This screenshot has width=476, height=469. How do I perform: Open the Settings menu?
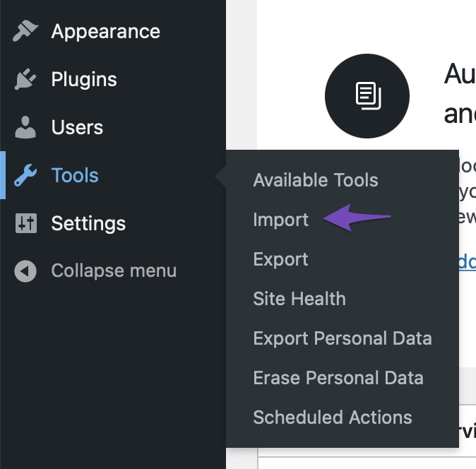(88, 224)
